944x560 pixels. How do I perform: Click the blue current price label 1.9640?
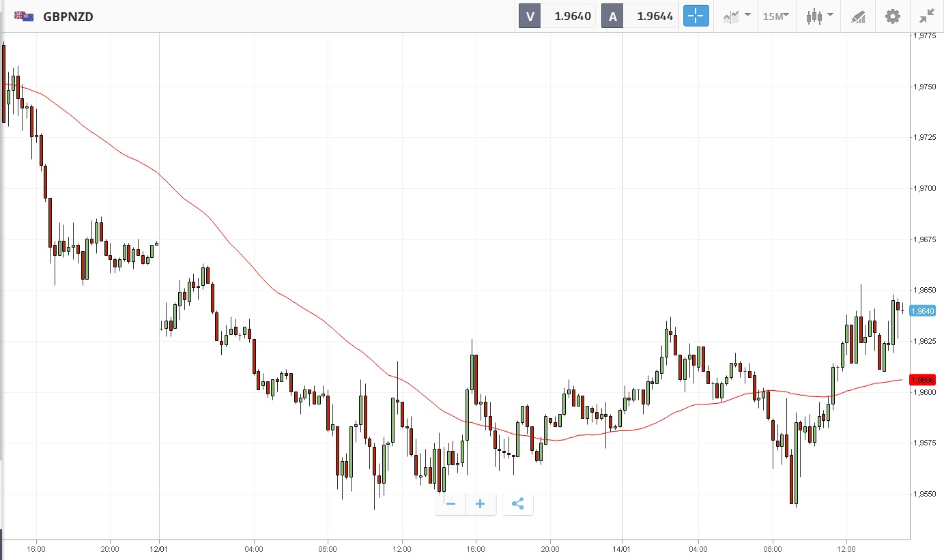[922, 310]
